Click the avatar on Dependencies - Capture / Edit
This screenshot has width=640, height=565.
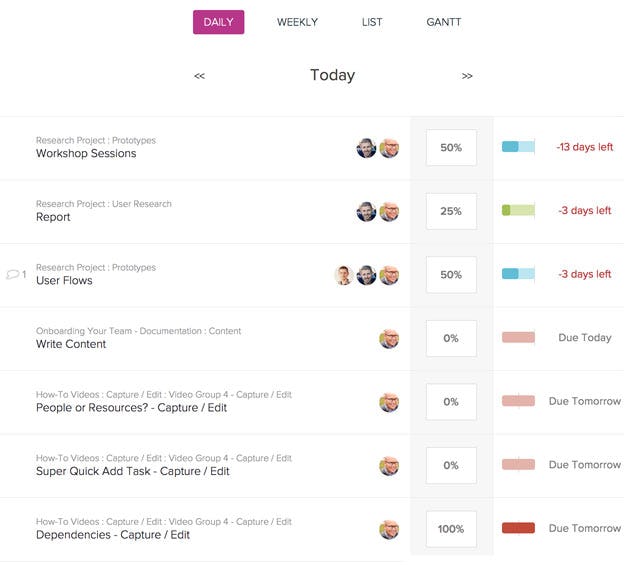point(389,529)
